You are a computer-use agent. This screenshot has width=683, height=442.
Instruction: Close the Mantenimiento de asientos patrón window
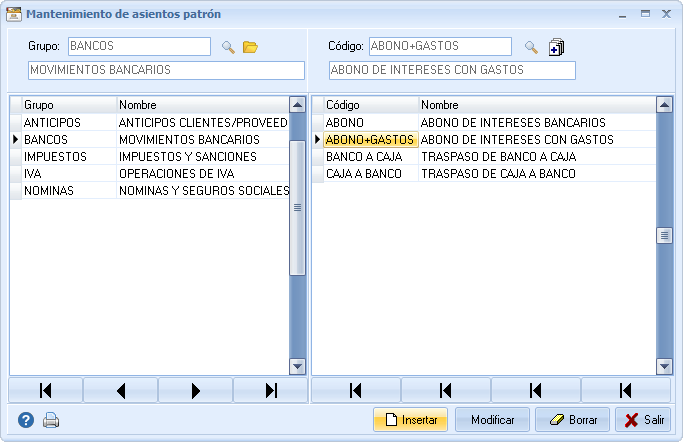(666, 14)
